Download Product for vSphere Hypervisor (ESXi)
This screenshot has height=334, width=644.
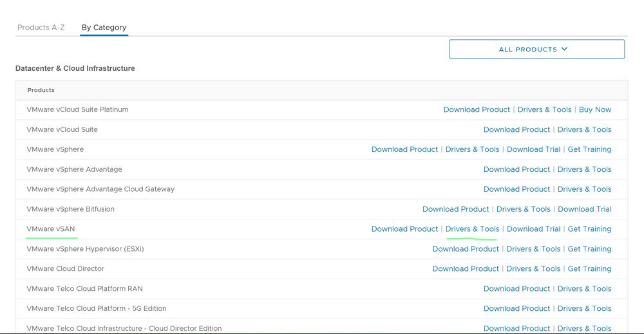click(x=466, y=249)
